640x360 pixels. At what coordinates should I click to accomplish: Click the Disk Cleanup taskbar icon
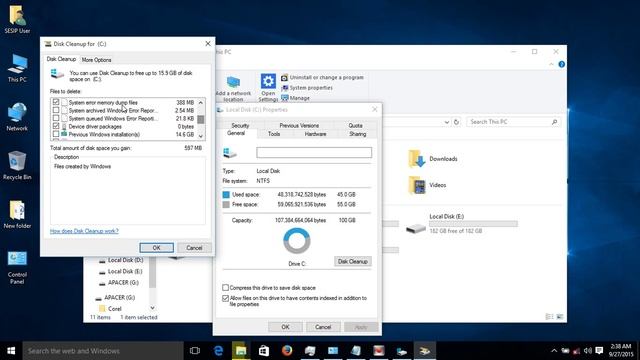click(x=424, y=351)
